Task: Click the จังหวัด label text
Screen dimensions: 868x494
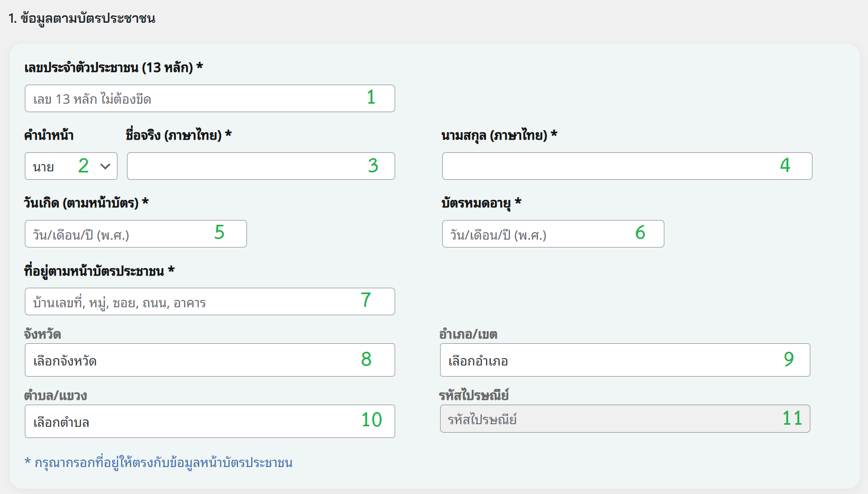Action: pyautogui.click(x=42, y=334)
